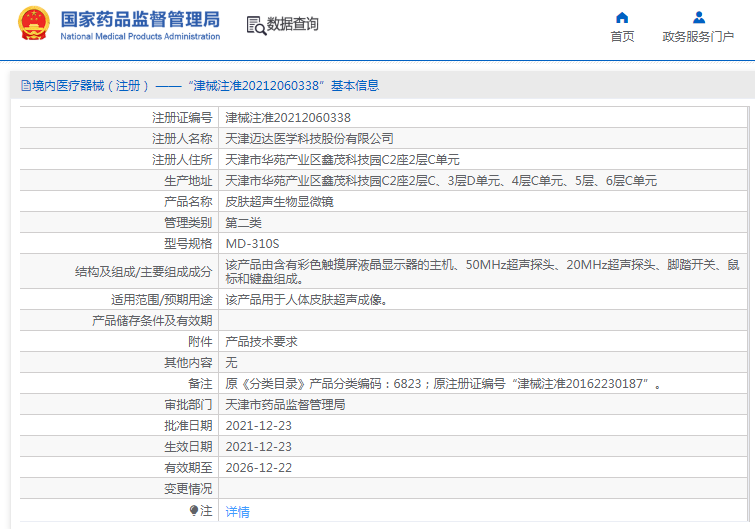
Task: Click the document icon before 境内医疗器械
Action: pyautogui.click(x=26, y=86)
